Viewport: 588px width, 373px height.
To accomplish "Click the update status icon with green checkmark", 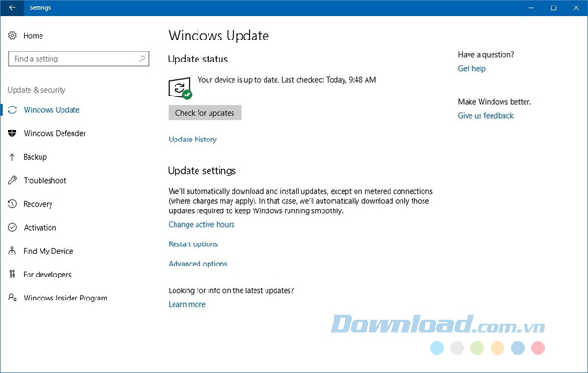I will tap(180, 88).
